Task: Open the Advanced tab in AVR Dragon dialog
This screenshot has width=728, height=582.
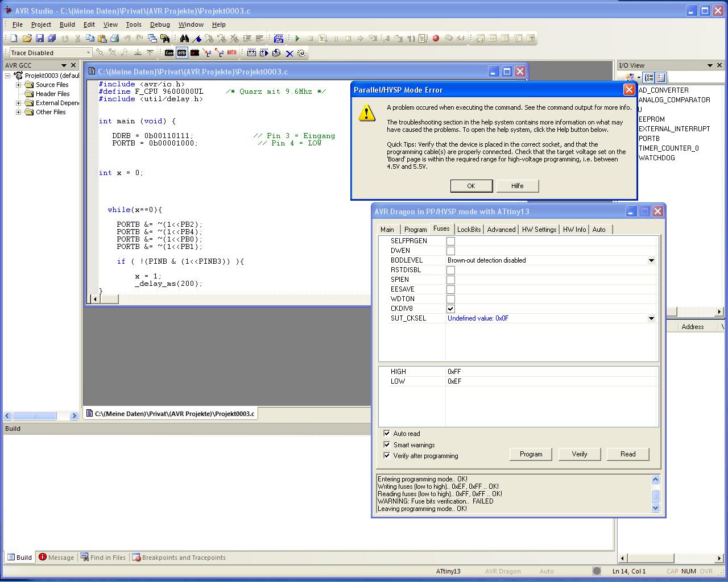Action: (501, 230)
